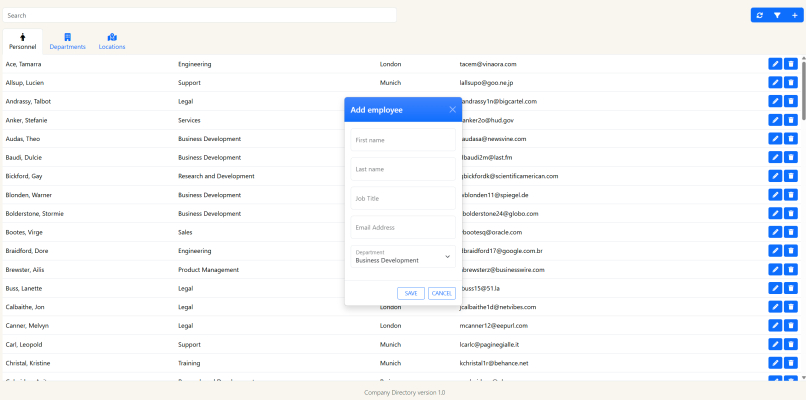Image resolution: width=806 pixels, height=400 pixels.
Task: Open the filter icon in top toolbar
Action: pyautogui.click(x=777, y=15)
